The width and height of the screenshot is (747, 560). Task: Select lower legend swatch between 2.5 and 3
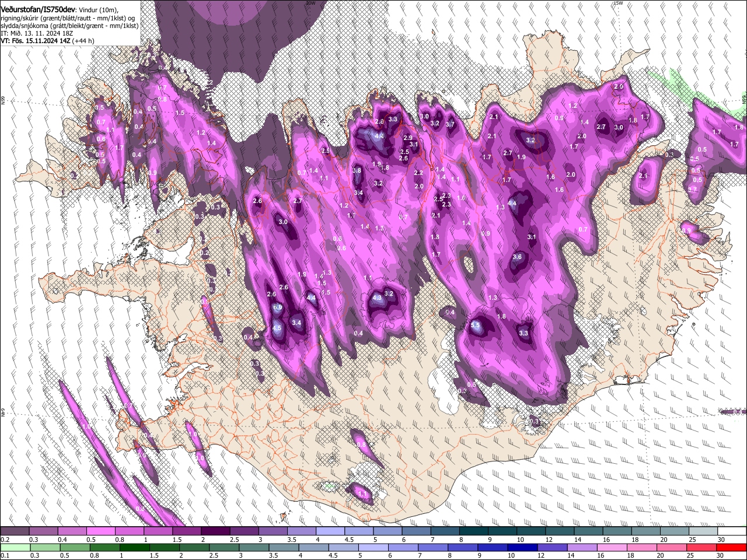pos(224,547)
